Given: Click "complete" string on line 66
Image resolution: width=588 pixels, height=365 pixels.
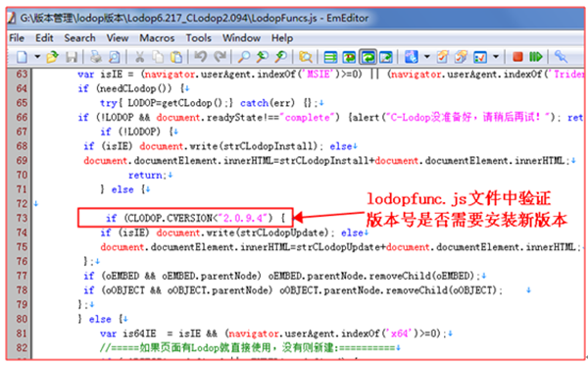Looking at the screenshot, I should tap(307, 117).
